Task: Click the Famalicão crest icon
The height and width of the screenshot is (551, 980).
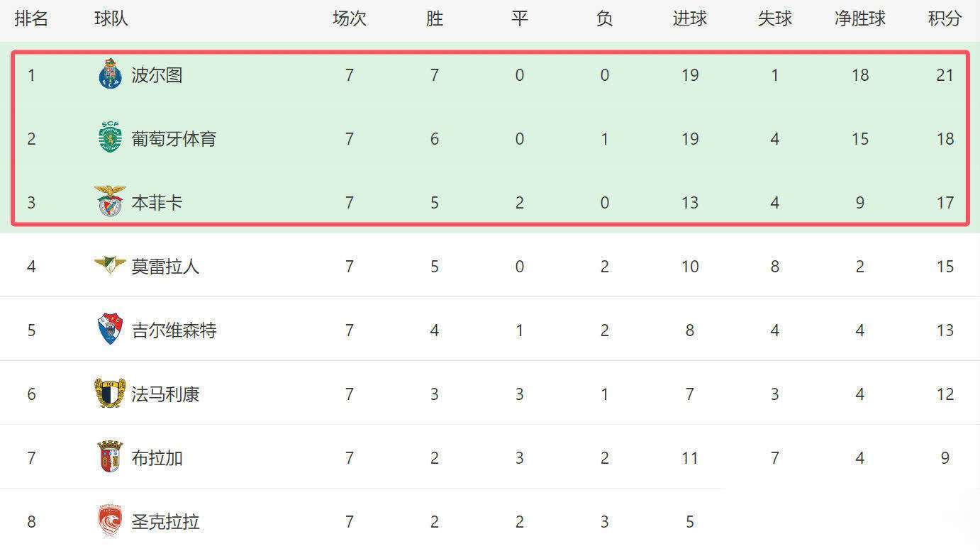Action: (x=110, y=393)
